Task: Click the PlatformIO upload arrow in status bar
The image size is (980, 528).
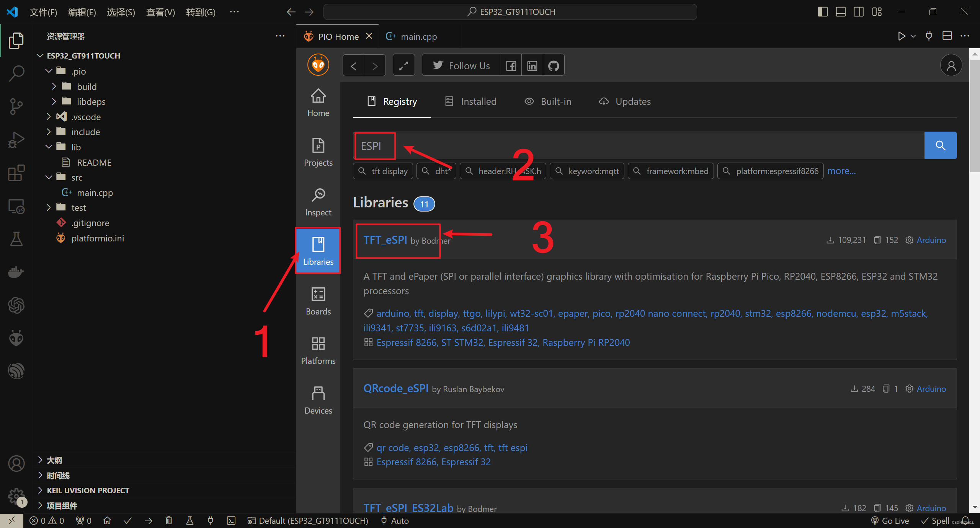Action: [149, 521]
